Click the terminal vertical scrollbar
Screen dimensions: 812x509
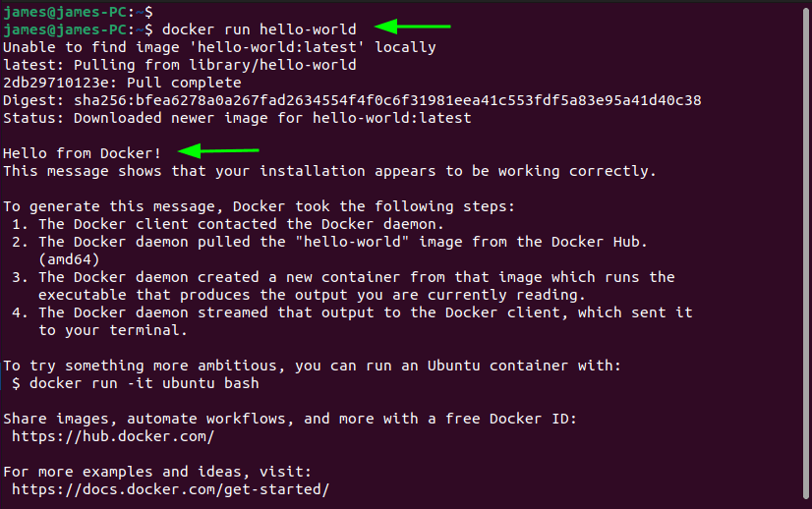pyautogui.click(x=806, y=254)
